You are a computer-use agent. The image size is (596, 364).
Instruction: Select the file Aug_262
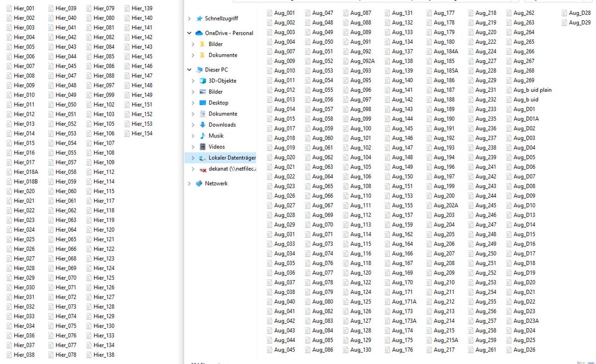[524, 13]
